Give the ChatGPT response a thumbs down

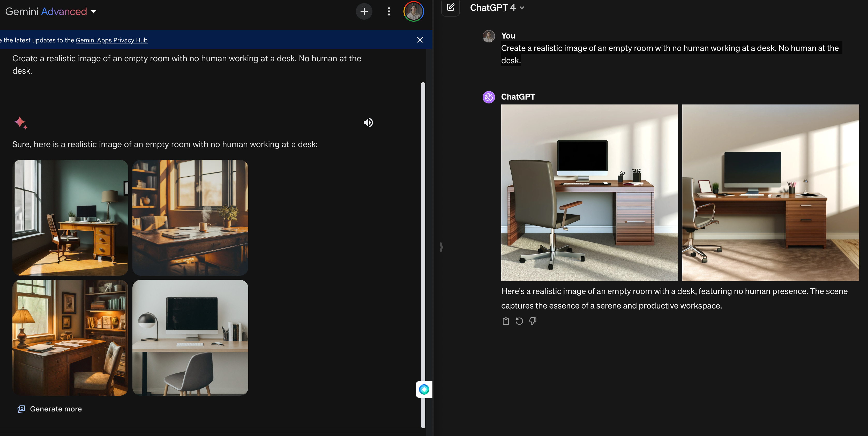coord(533,321)
